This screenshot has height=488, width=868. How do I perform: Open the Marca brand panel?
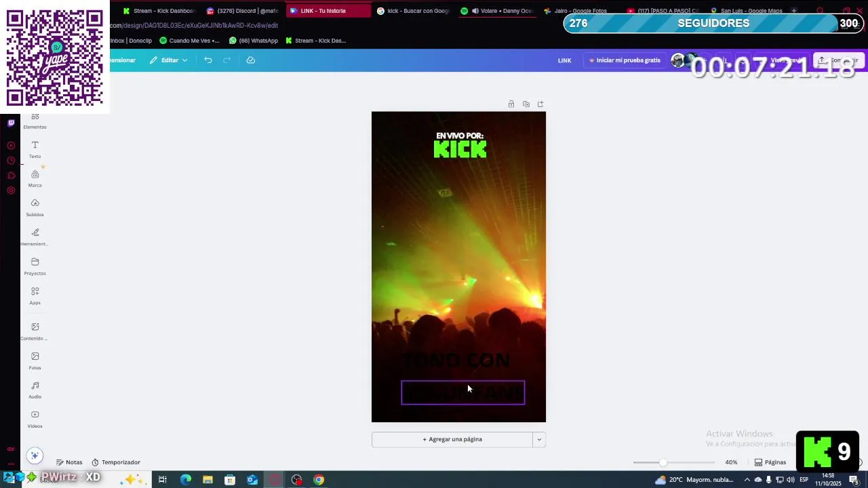point(35,179)
